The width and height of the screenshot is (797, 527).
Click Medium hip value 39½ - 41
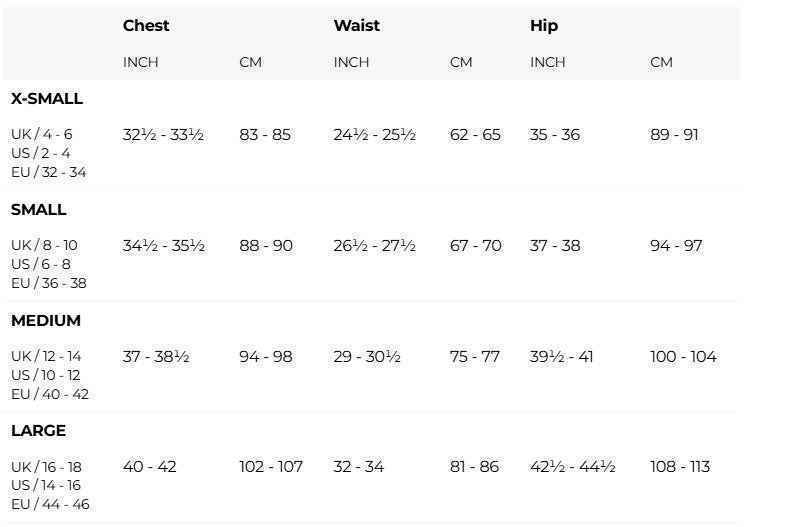tap(561, 357)
